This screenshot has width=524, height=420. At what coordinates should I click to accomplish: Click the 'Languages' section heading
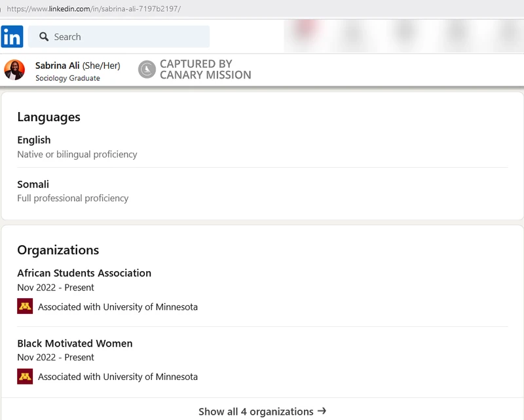coord(48,117)
